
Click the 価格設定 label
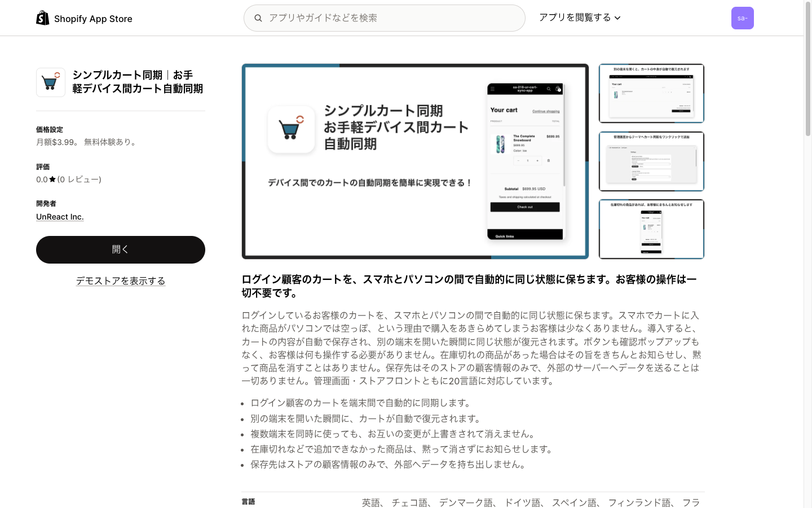click(50, 130)
